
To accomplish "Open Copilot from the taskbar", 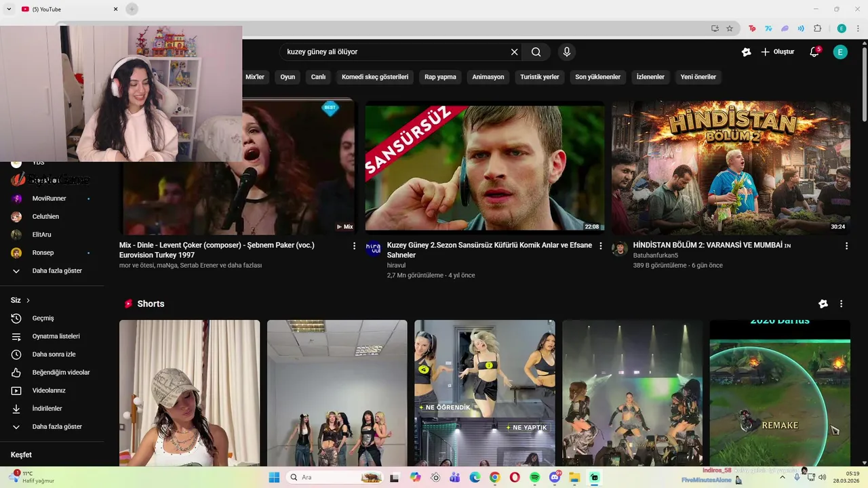I will click(415, 477).
